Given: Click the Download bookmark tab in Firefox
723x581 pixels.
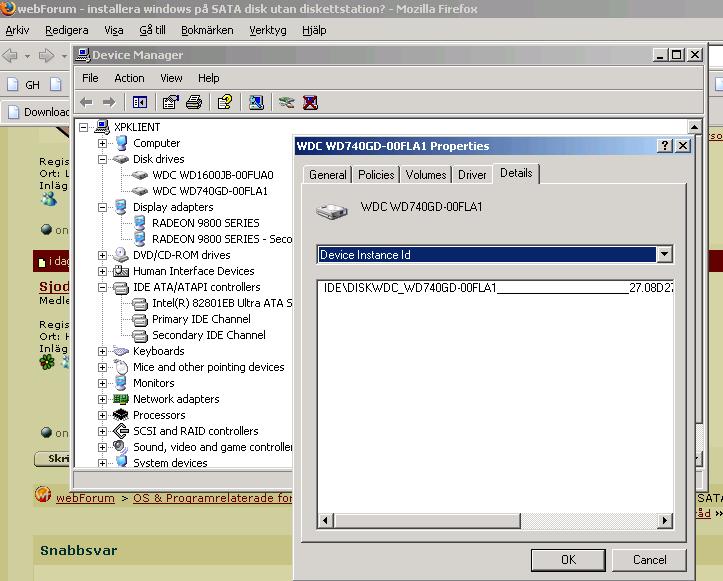Looking at the screenshot, I should point(39,112).
